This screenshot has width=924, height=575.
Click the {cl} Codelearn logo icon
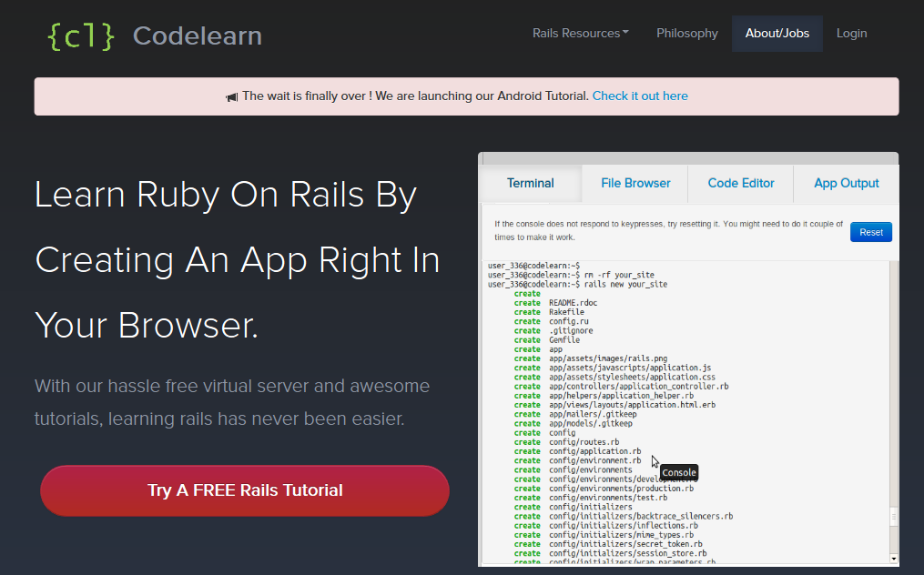80,36
